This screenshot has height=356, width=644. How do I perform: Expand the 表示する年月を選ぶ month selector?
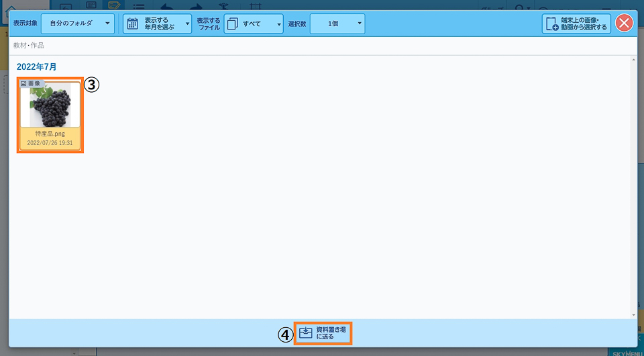157,24
